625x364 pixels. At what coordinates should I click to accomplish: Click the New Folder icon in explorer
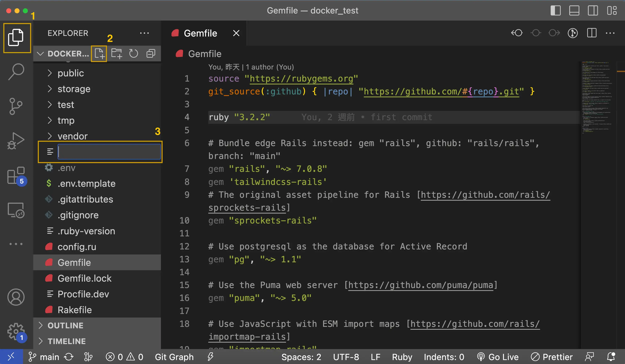pyautogui.click(x=116, y=54)
